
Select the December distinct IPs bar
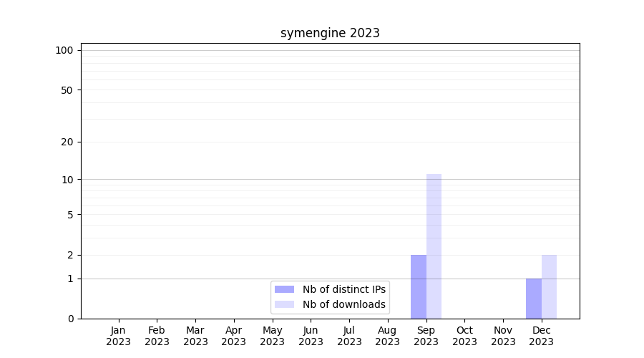coord(534,298)
